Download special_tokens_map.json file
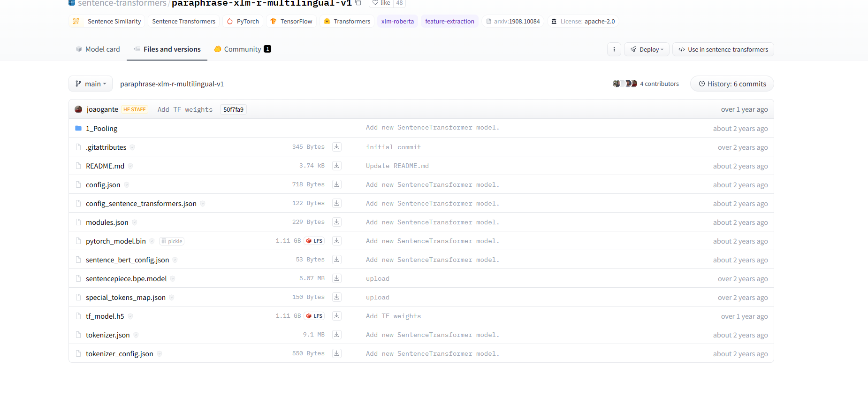 click(x=336, y=297)
